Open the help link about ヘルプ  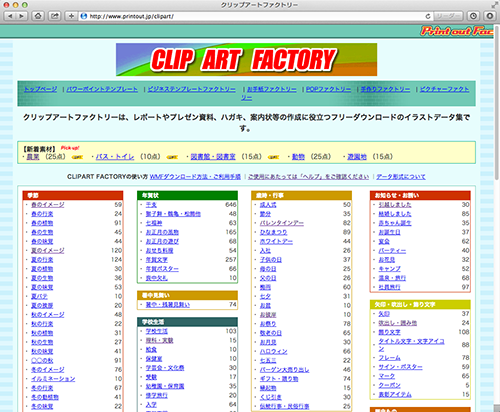308,177
